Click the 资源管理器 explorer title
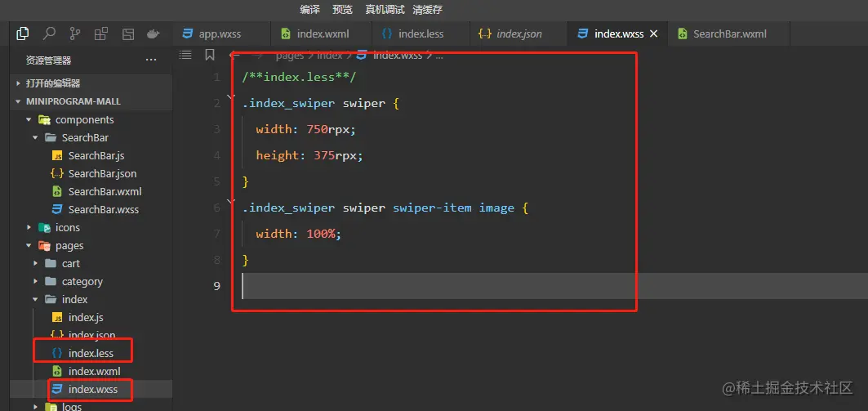 pyautogui.click(x=48, y=60)
